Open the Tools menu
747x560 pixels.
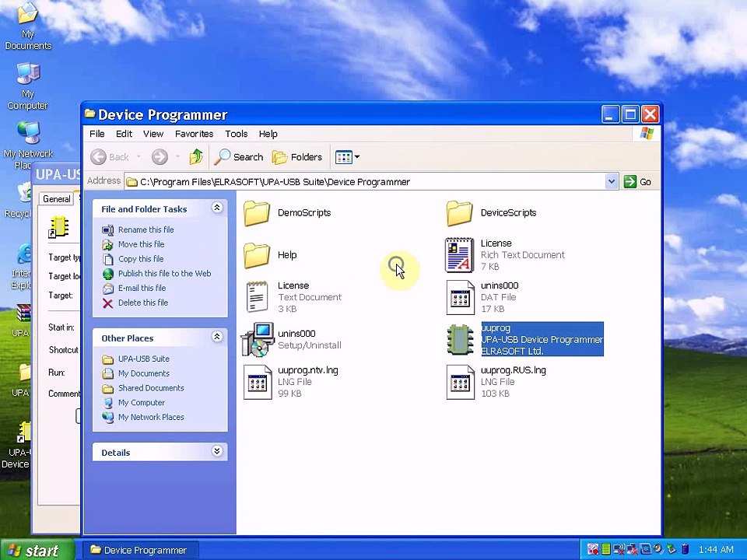pos(237,134)
